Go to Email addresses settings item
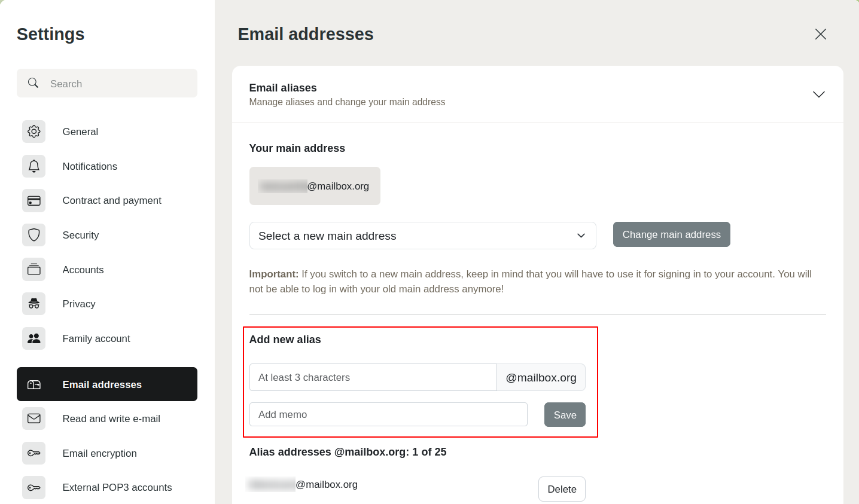The height and width of the screenshot is (504, 859). click(x=107, y=384)
